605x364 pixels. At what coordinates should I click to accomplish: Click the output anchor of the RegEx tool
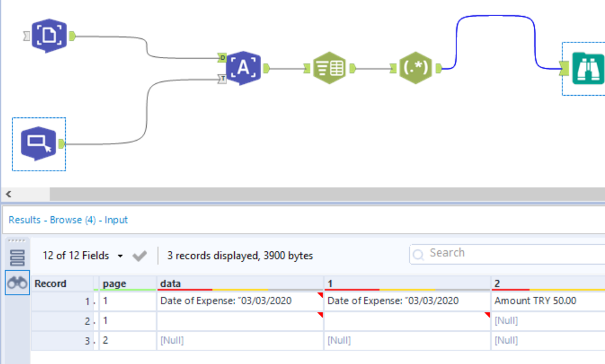tap(439, 68)
